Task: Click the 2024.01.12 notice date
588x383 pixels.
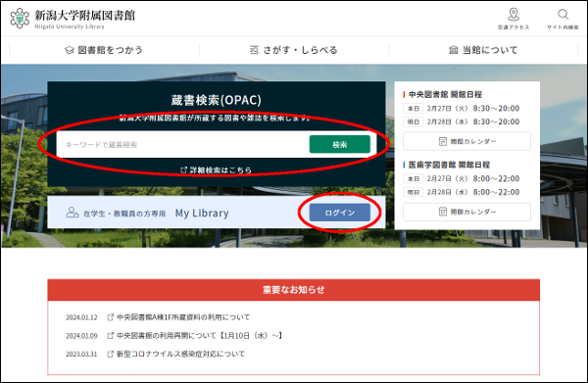Action: (81, 317)
